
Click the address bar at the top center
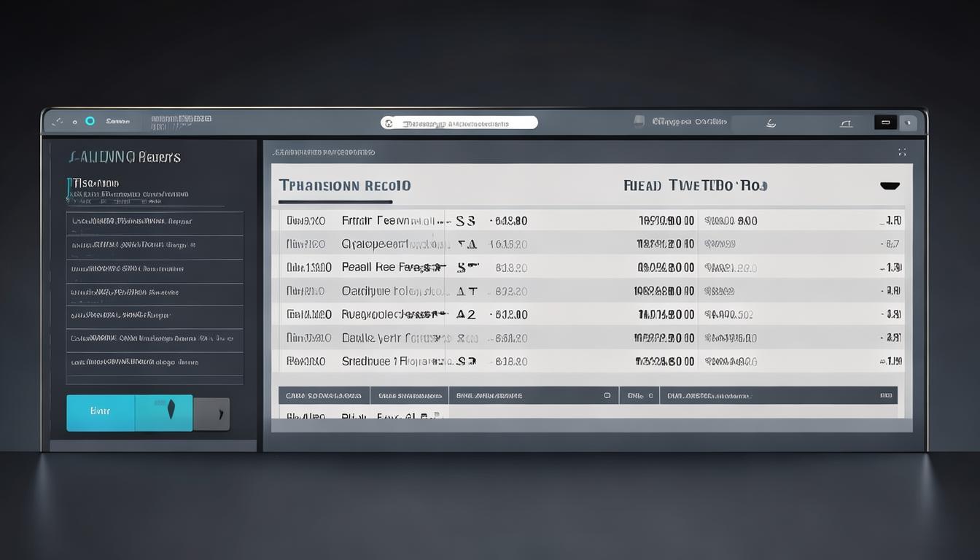click(x=459, y=123)
